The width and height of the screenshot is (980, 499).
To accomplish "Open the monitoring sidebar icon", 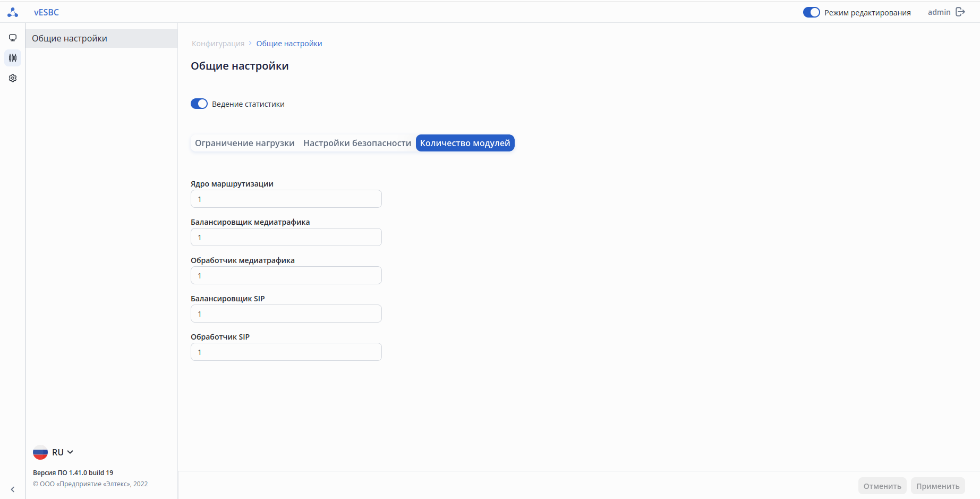I will point(13,38).
